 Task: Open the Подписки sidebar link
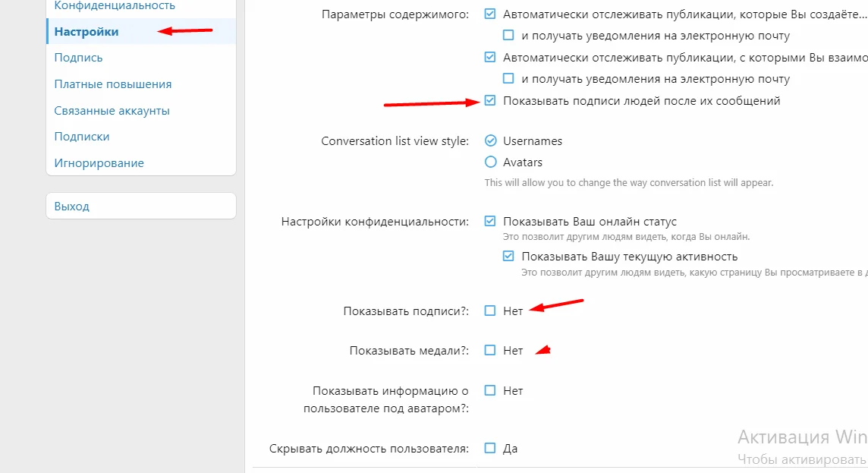pyautogui.click(x=82, y=137)
